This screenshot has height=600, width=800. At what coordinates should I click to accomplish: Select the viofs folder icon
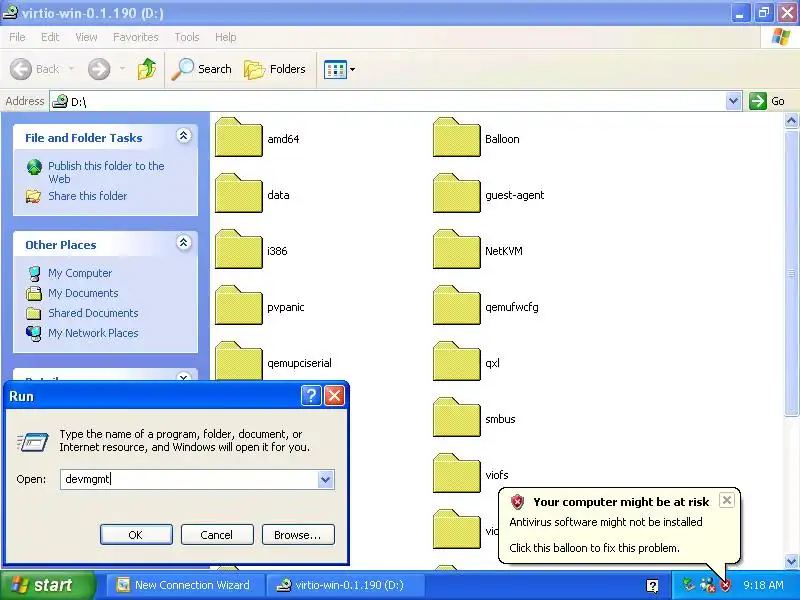(x=456, y=474)
